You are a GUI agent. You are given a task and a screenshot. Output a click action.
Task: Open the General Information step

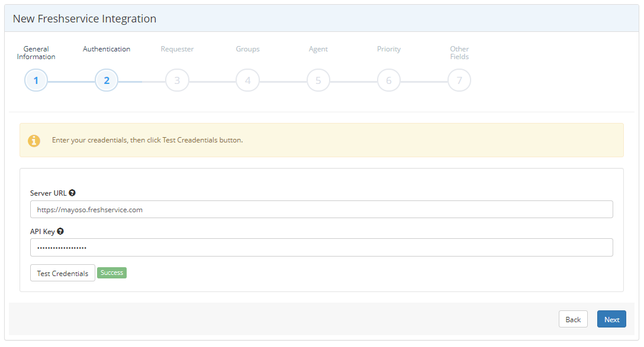(x=36, y=53)
